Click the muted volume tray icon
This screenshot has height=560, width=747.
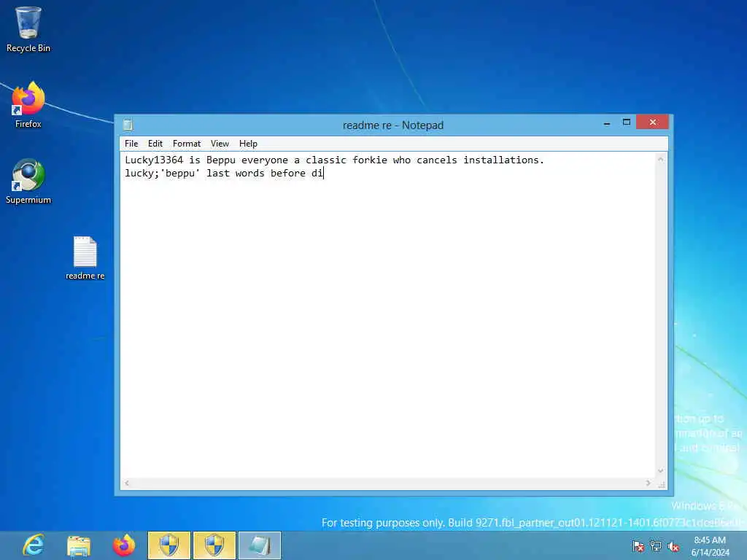point(673,546)
